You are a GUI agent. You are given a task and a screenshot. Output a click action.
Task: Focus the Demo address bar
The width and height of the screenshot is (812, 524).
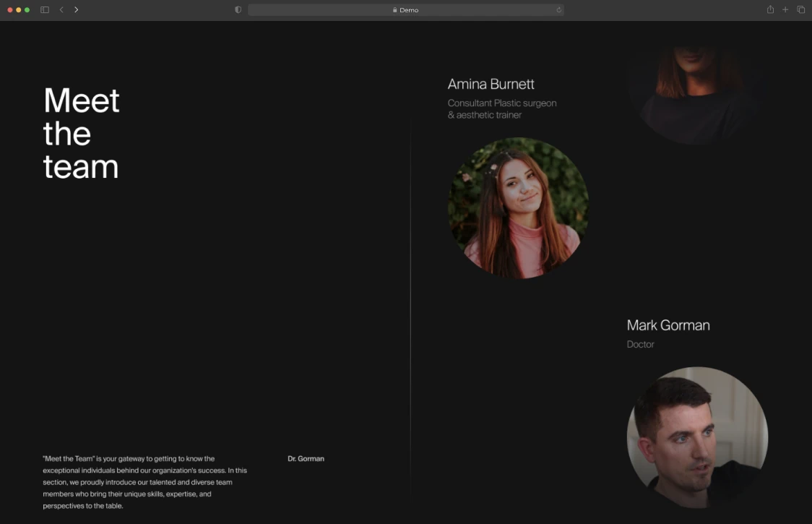coord(406,10)
